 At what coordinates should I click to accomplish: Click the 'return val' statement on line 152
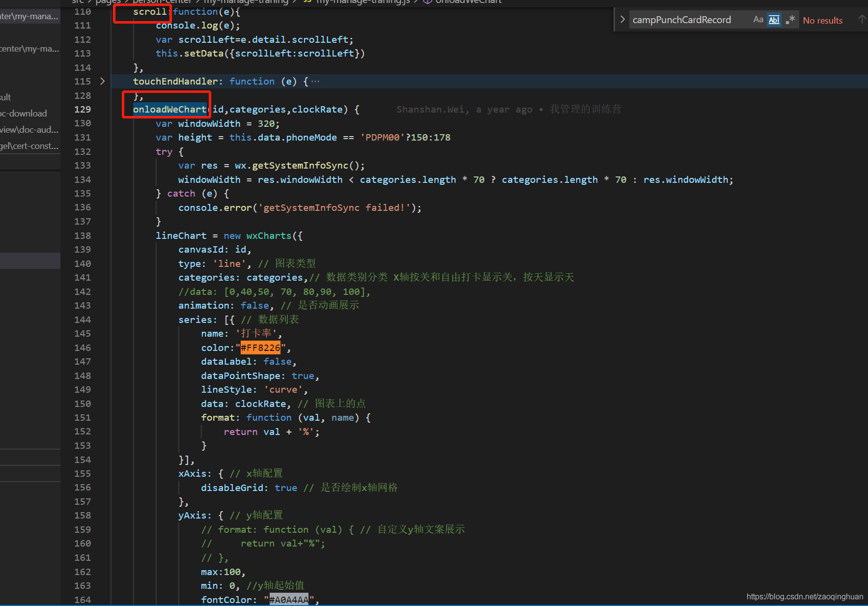[252, 432]
